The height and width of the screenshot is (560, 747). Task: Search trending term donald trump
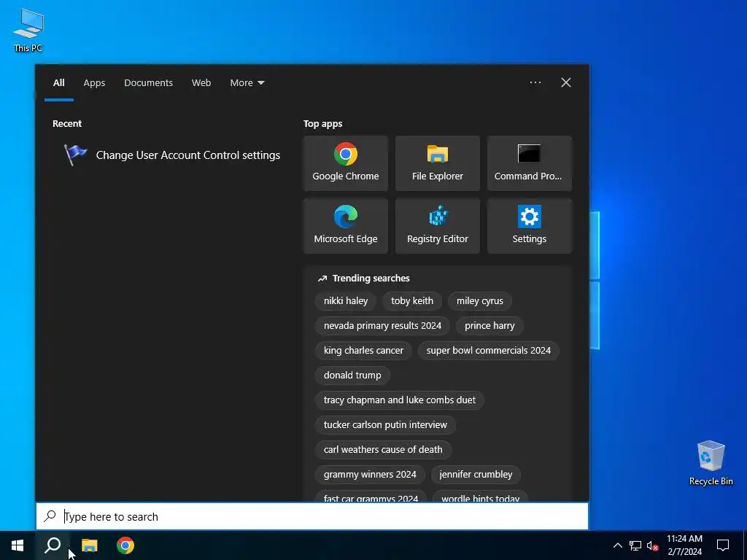pos(352,376)
